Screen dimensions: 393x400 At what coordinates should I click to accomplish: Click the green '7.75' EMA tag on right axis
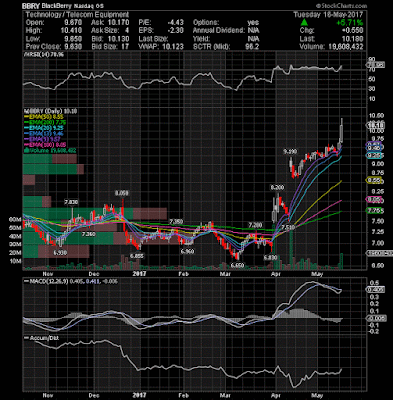click(375, 210)
